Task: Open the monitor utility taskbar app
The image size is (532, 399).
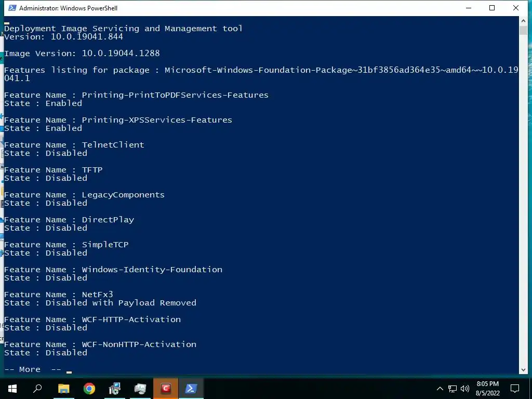Action: click(x=140, y=389)
